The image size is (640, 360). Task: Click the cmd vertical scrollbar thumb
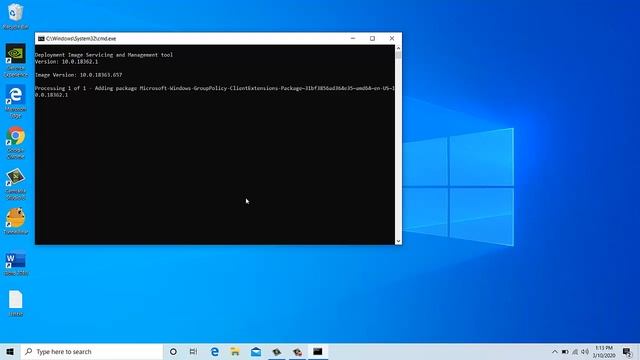[x=398, y=55]
